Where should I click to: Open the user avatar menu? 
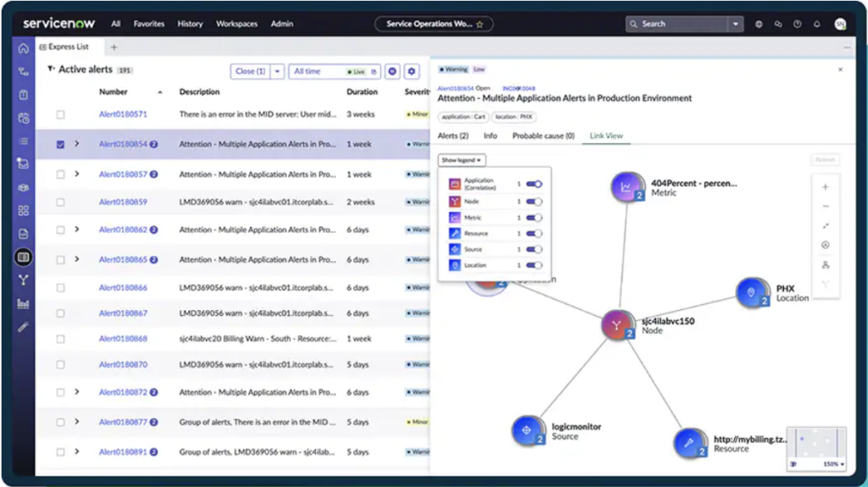coord(840,24)
